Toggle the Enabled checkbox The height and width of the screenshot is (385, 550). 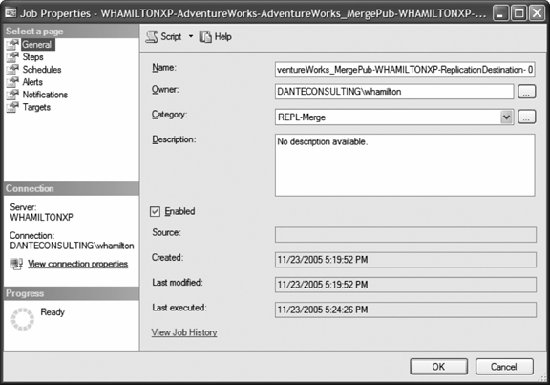click(155, 211)
